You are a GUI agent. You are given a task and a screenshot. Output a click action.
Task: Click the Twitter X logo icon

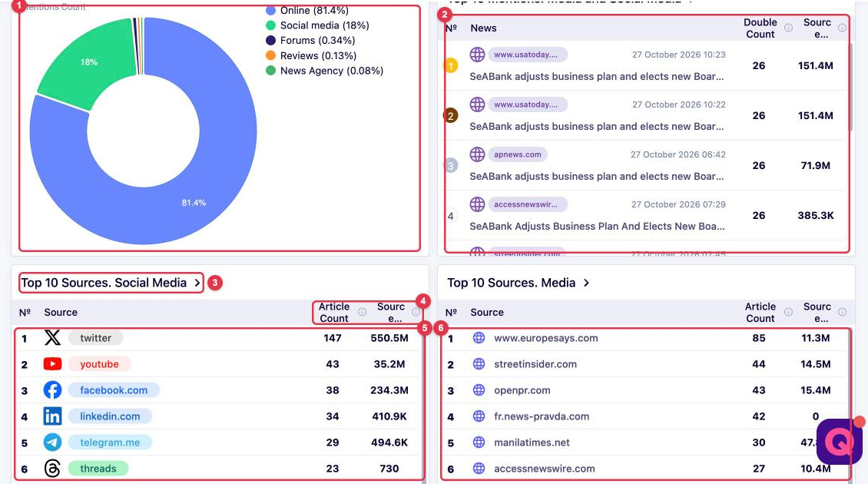52,337
